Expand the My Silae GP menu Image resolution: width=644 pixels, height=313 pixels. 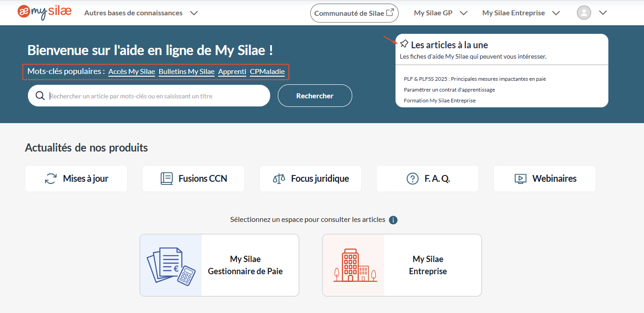440,13
